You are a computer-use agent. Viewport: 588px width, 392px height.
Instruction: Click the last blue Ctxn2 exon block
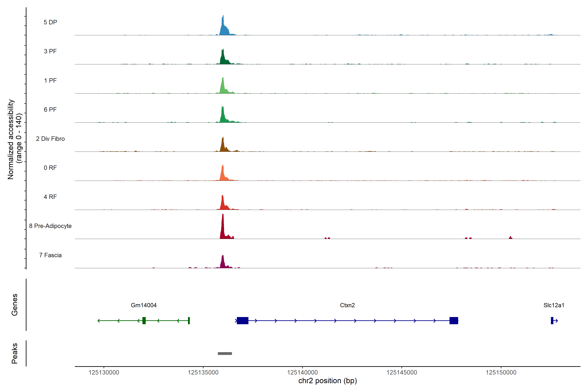[454, 320]
